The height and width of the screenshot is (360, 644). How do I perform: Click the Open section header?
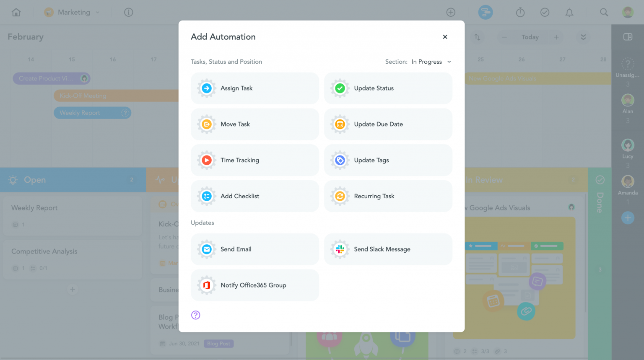point(73,180)
